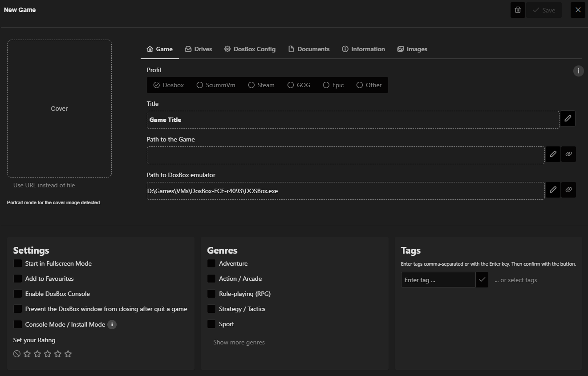Select the Adventure genre checkbox
Screen dimensions: 588x376
pyautogui.click(x=211, y=263)
